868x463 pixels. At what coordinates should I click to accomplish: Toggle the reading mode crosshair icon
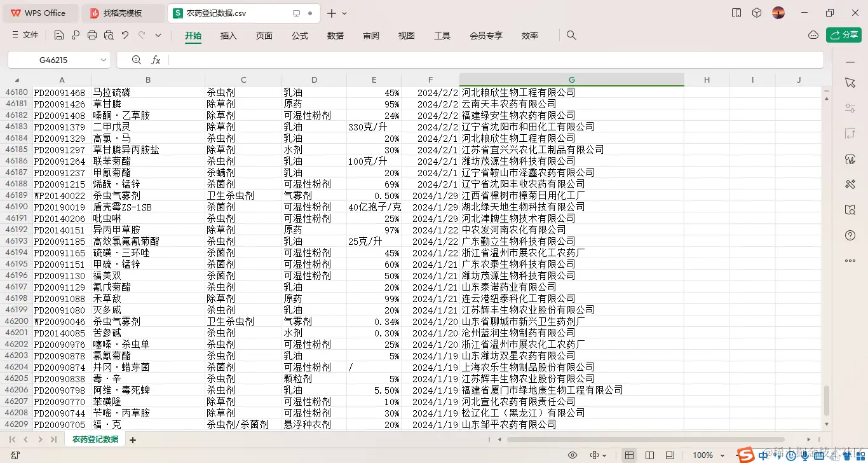tap(595, 455)
